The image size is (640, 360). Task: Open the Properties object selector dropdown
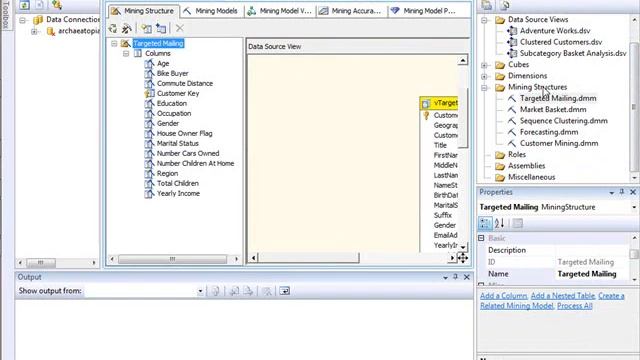[634, 207]
